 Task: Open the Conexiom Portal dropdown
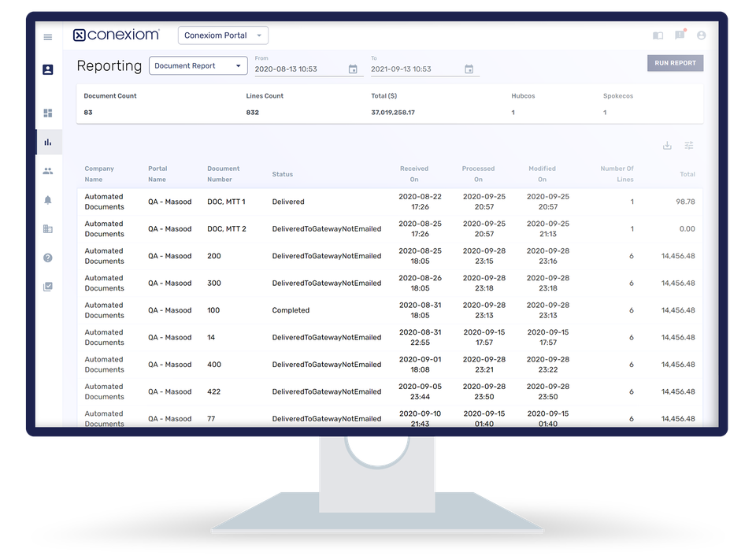tap(223, 35)
